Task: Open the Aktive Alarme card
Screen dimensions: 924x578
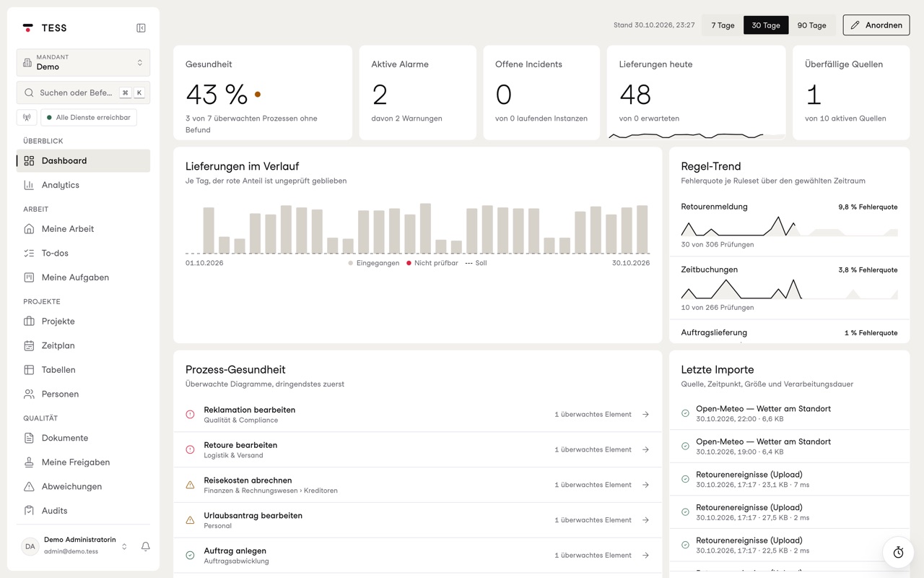Action: 417,92
